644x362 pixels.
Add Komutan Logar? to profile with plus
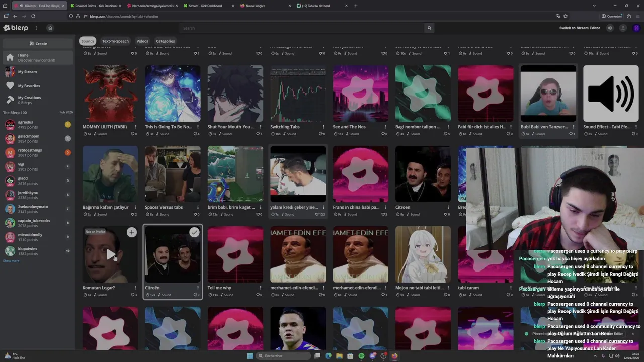[131, 232]
